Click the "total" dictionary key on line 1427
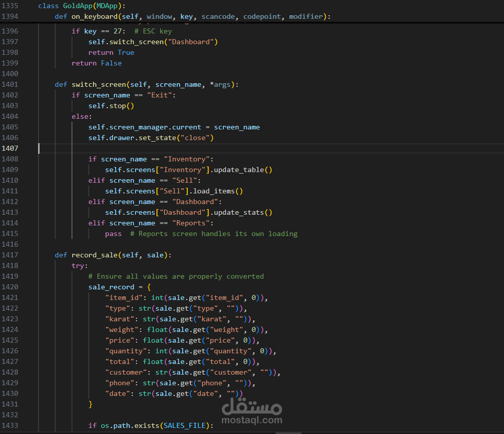This screenshot has width=504, height=434. pos(120,361)
